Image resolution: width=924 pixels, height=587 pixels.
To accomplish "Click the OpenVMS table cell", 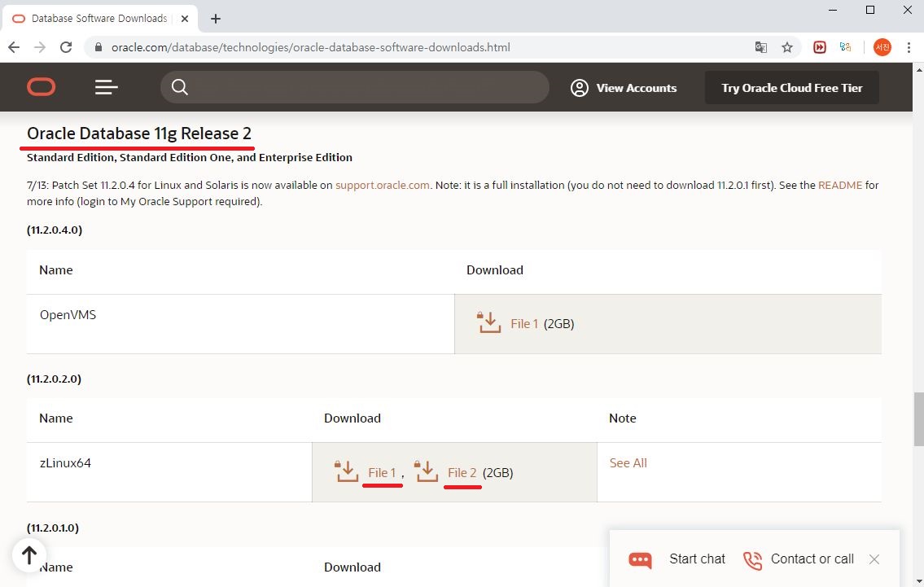I will [240, 323].
